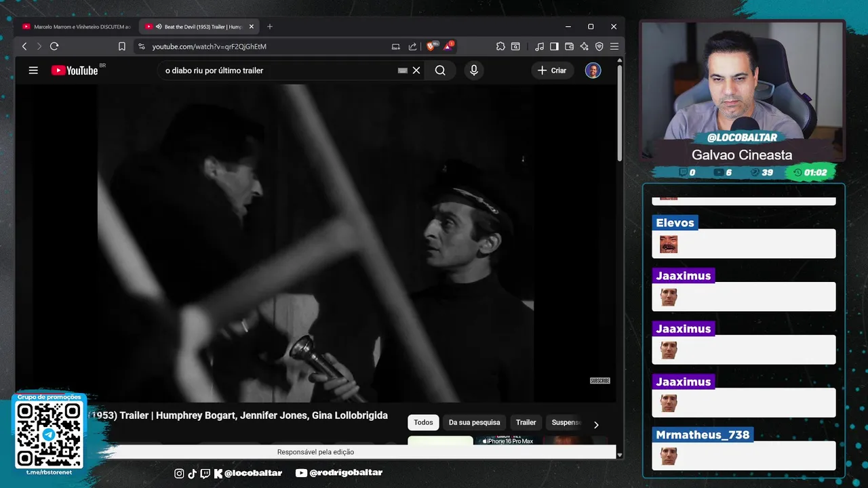Reload the page in the browser
Image resolution: width=868 pixels, height=488 pixels.
[54, 46]
